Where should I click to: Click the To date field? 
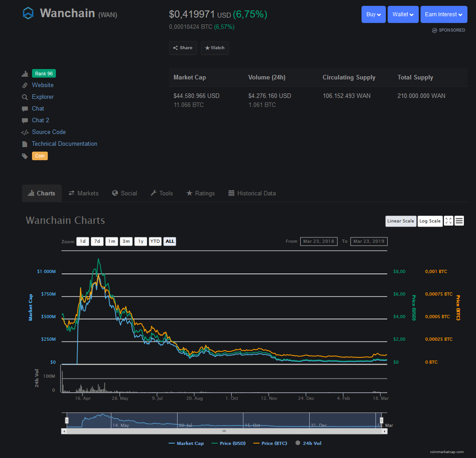(x=369, y=241)
